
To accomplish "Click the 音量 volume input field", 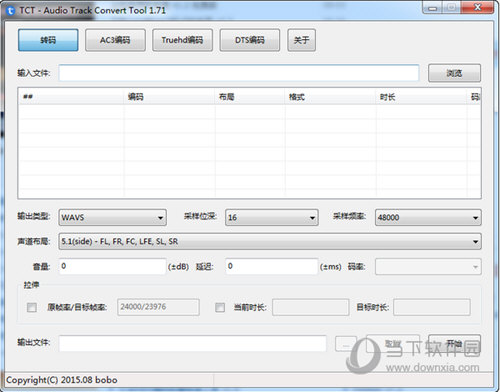I will click(113, 266).
